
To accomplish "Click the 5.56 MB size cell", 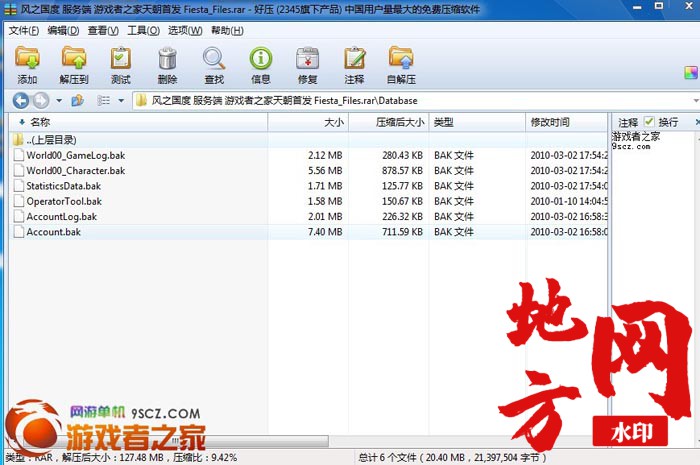I will (325, 170).
